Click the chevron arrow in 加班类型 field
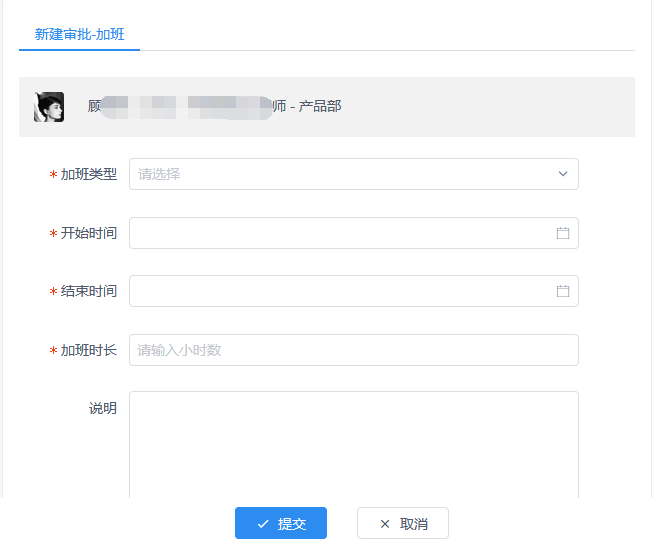The image size is (652, 540). click(563, 174)
